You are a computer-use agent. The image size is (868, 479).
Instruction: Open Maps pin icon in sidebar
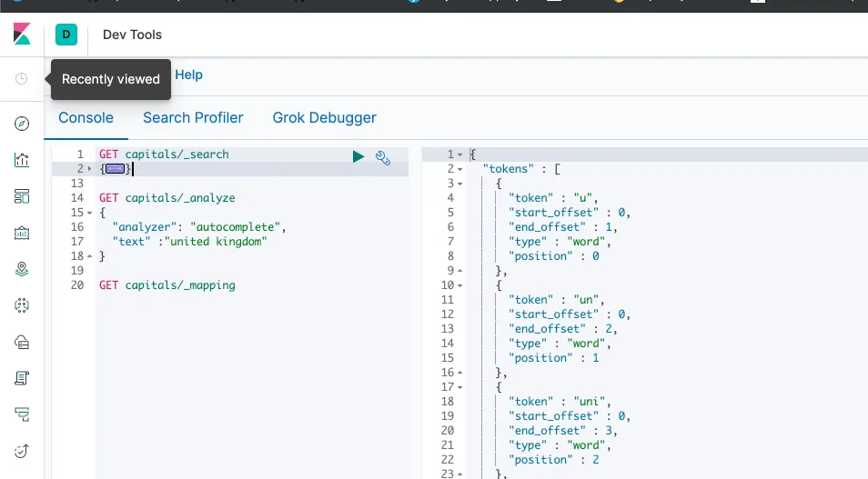(22, 269)
